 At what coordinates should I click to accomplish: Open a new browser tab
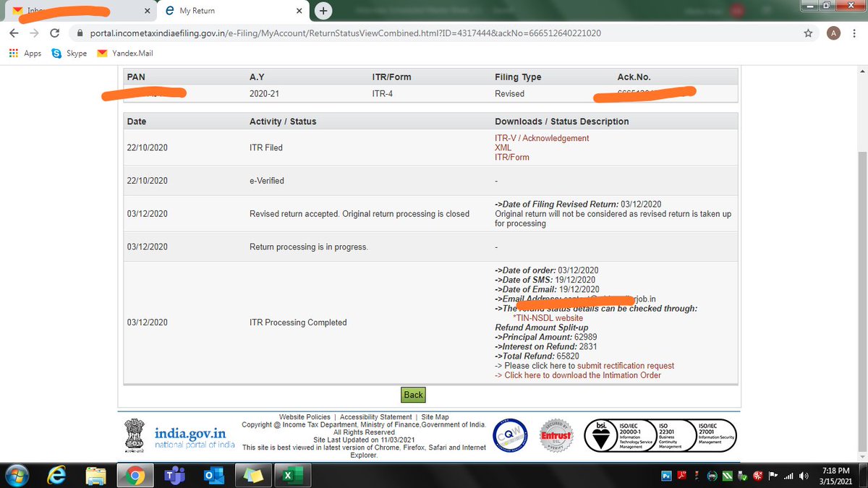[x=324, y=11]
